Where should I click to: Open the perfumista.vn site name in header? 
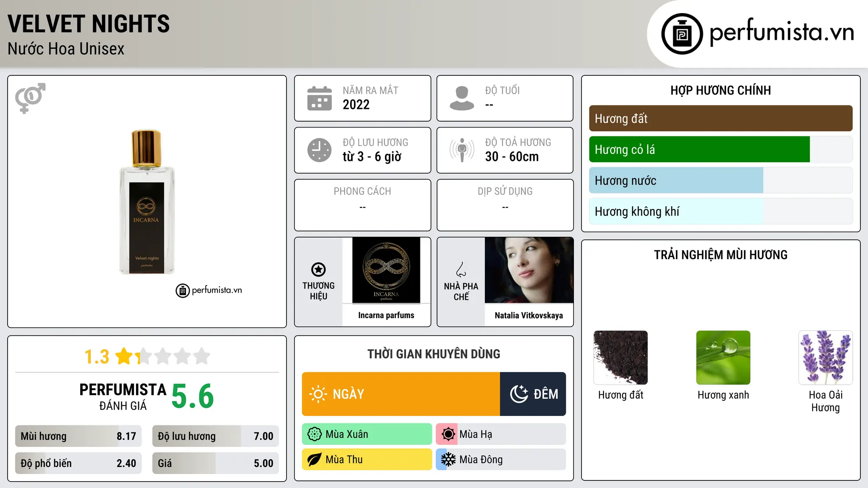[x=782, y=32]
